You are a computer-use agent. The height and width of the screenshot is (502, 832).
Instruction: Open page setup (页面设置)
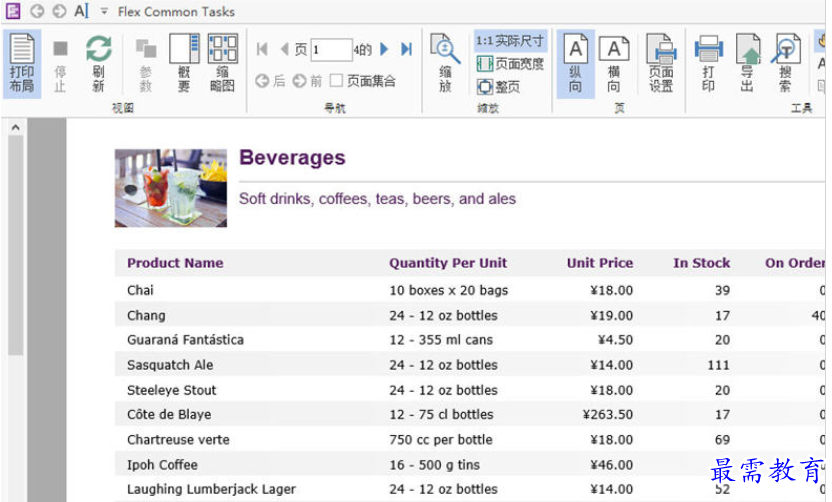point(661,64)
